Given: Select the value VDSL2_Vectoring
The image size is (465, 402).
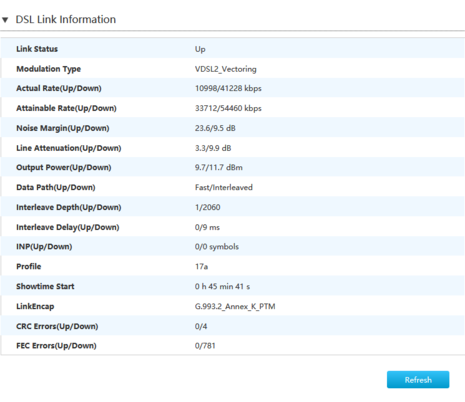Looking at the screenshot, I should [x=226, y=69].
